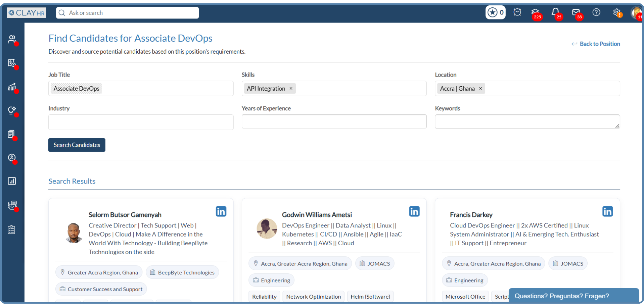Open the payroll document sidebar icon
This screenshot has width=644, height=307.
click(12, 63)
